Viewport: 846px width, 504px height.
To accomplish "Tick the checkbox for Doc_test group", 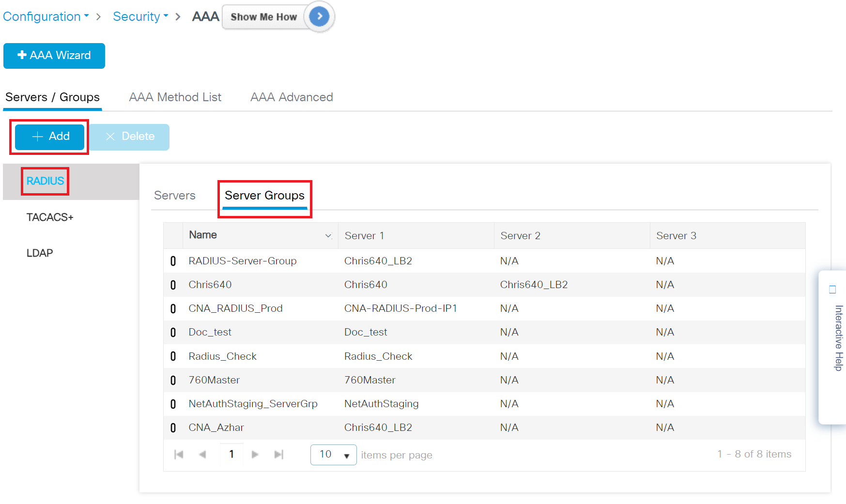I will (173, 333).
